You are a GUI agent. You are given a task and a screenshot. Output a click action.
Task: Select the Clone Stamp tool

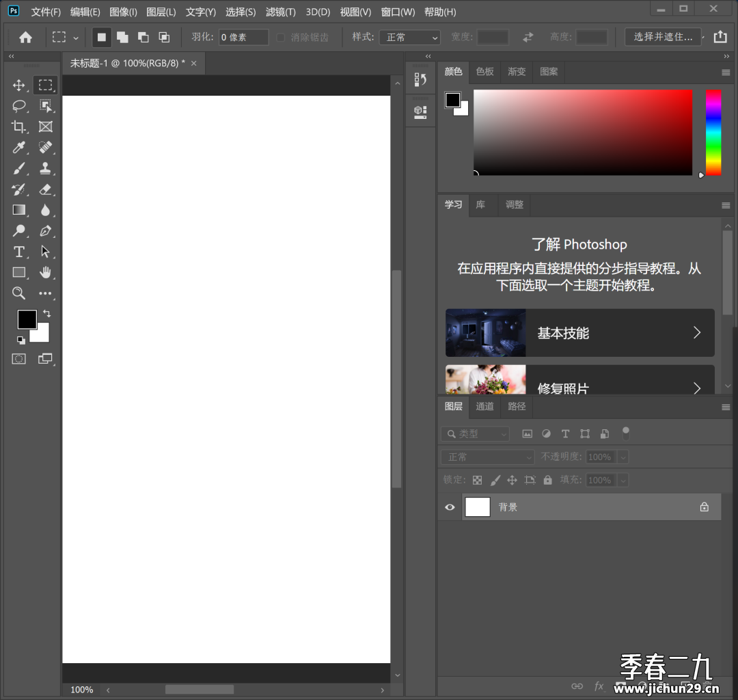(x=45, y=168)
